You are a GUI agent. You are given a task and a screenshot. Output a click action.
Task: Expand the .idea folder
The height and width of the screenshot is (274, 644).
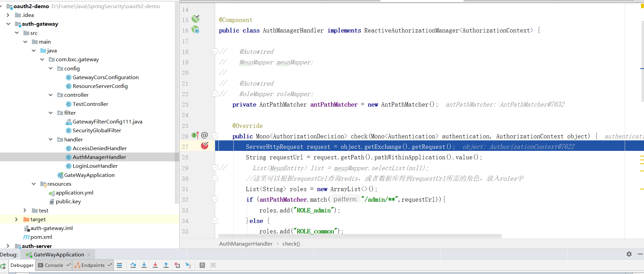click(8, 15)
